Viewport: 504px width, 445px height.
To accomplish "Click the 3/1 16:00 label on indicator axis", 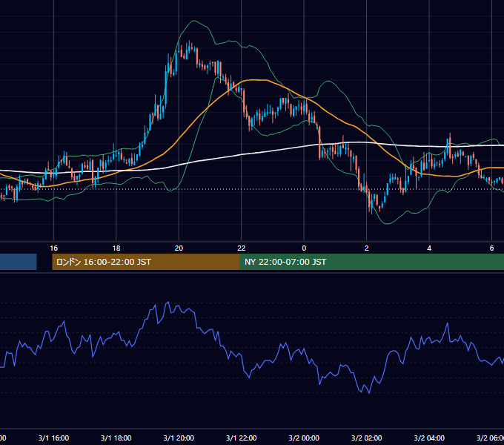I will (53, 438).
